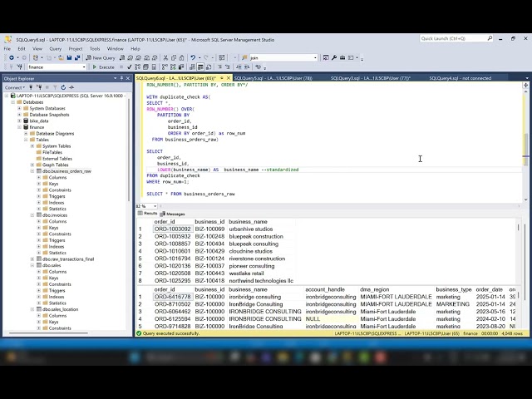Screen dimensions: 532x399
Task: Click the Results to File icon
Action: coord(209,67)
